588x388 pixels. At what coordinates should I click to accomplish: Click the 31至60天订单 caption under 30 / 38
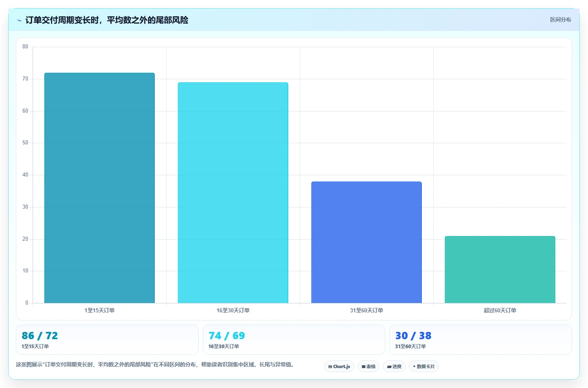coord(410,347)
